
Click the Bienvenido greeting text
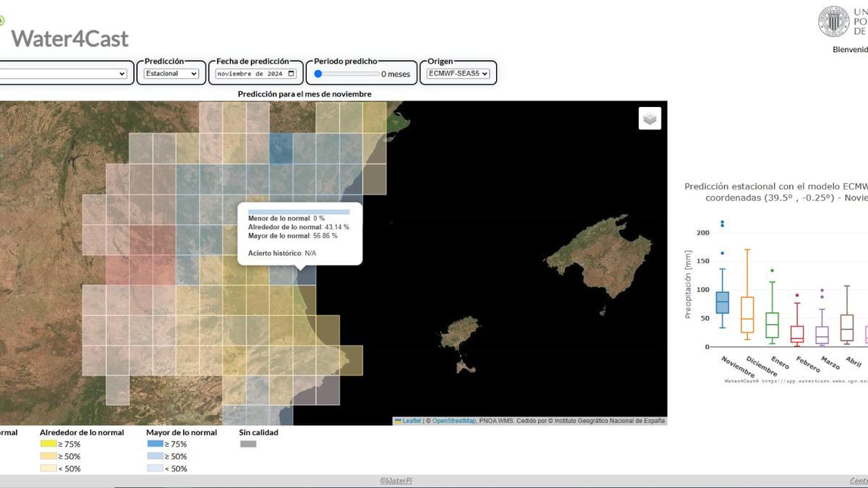click(x=851, y=49)
